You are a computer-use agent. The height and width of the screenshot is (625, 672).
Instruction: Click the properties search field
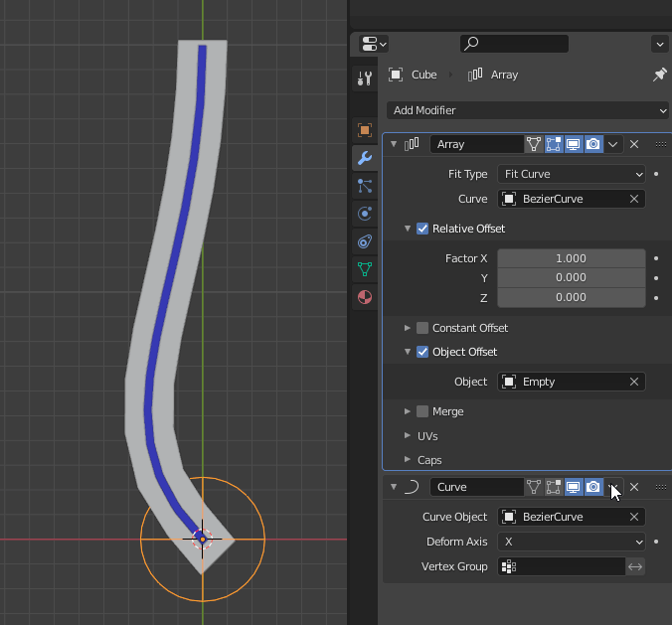pyautogui.click(x=514, y=44)
